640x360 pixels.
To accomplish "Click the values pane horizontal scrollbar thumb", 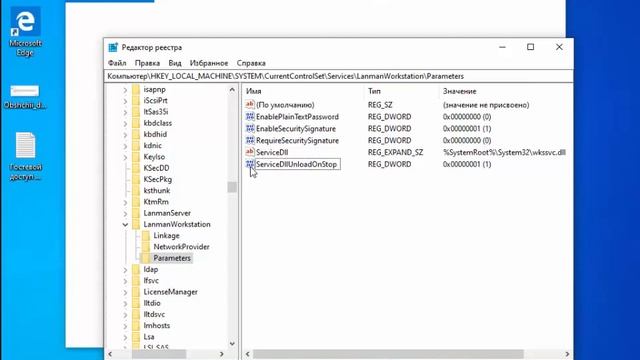I will (x=388, y=354).
